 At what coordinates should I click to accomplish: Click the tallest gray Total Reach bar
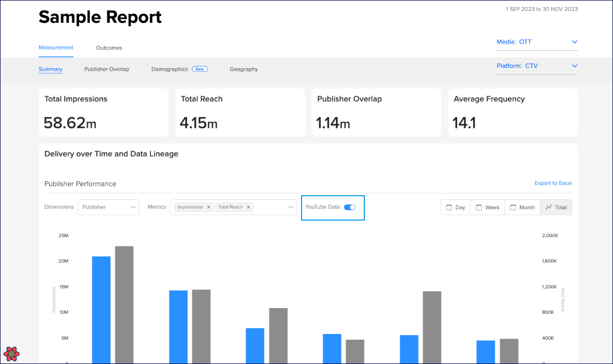coord(124,304)
